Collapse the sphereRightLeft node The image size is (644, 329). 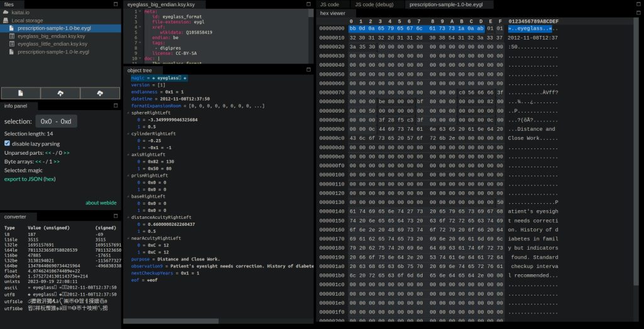pos(128,113)
